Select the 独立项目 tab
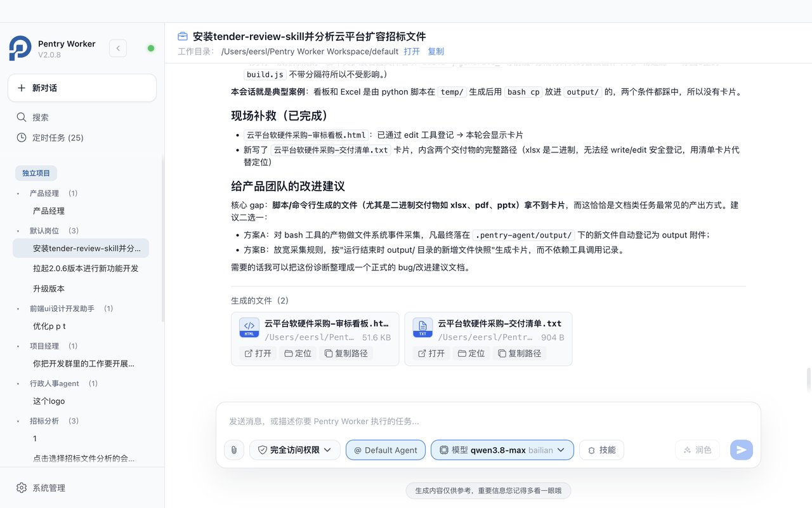 tap(36, 173)
